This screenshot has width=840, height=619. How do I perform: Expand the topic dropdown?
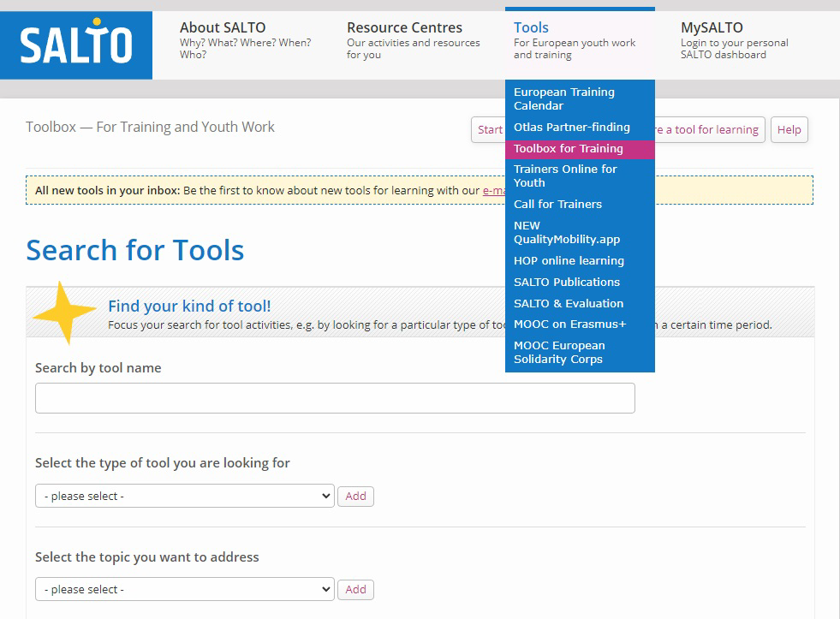click(x=184, y=590)
